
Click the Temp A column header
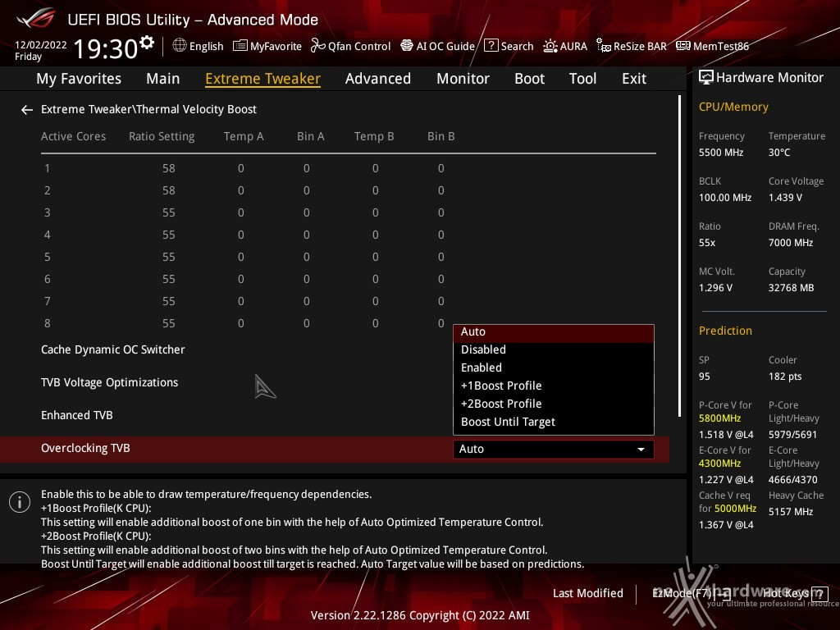[x=244, y=137]
